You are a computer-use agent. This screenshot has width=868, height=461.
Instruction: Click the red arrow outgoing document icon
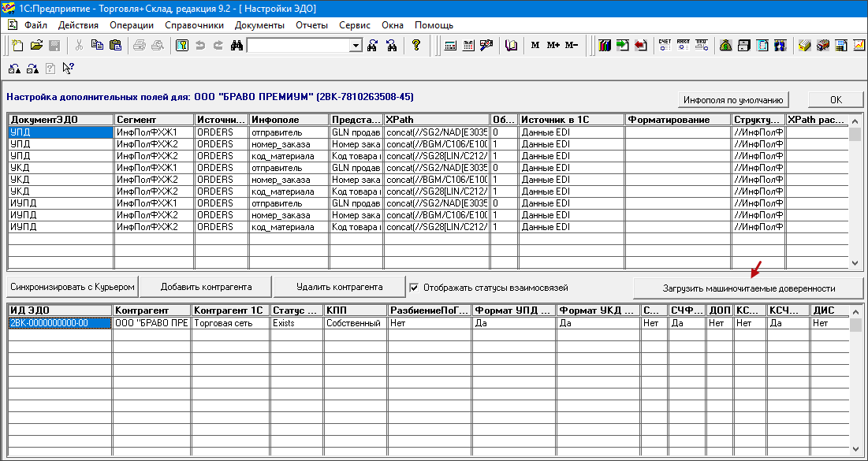pyautogui.click(x=641, y=46)
